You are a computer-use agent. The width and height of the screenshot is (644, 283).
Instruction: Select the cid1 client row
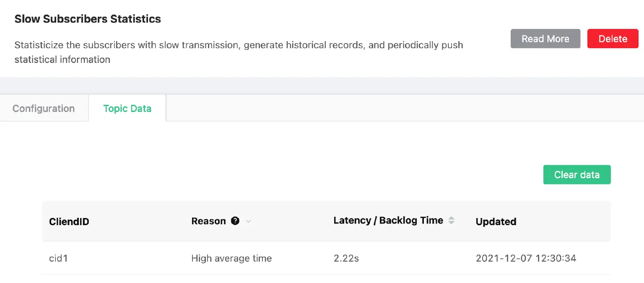click(x=58, y=258)
